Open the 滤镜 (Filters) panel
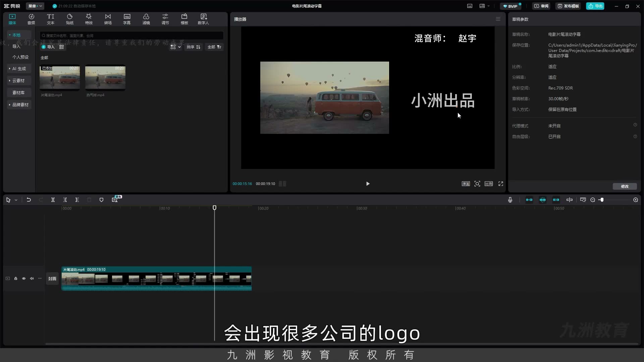Screen dimensions: 644x362 tap(146, 19)
